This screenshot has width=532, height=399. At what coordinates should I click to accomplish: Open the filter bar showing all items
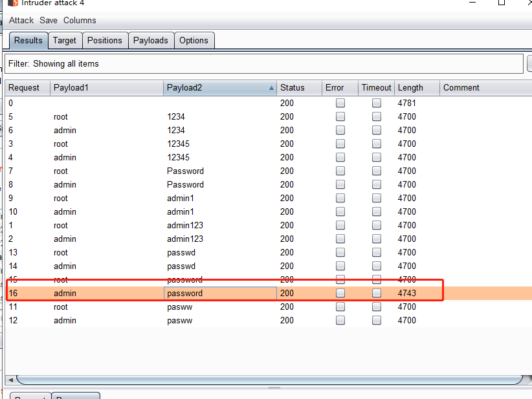pyautogui.click(x=263, y=64)
